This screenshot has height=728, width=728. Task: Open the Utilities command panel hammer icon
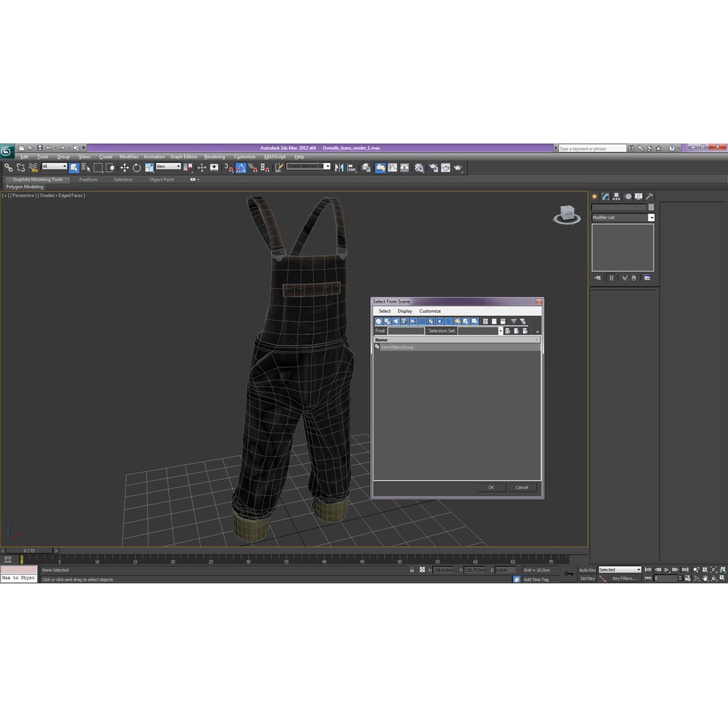[x=650, y=197]
